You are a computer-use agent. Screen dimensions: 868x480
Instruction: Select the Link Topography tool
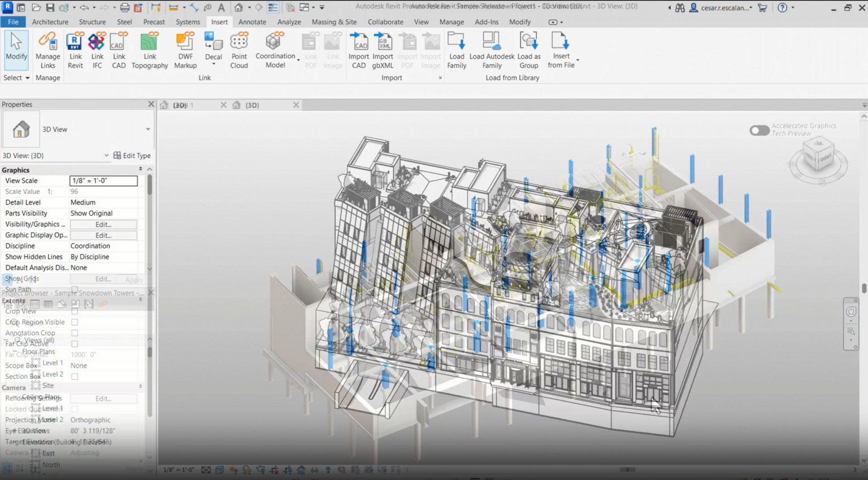click(x=149, y=50)
